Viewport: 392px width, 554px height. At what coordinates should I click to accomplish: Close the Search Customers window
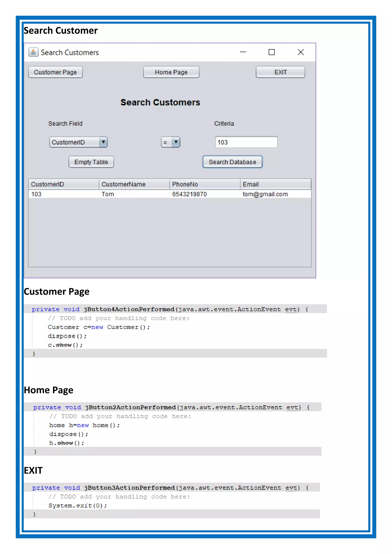pos(301,52)
